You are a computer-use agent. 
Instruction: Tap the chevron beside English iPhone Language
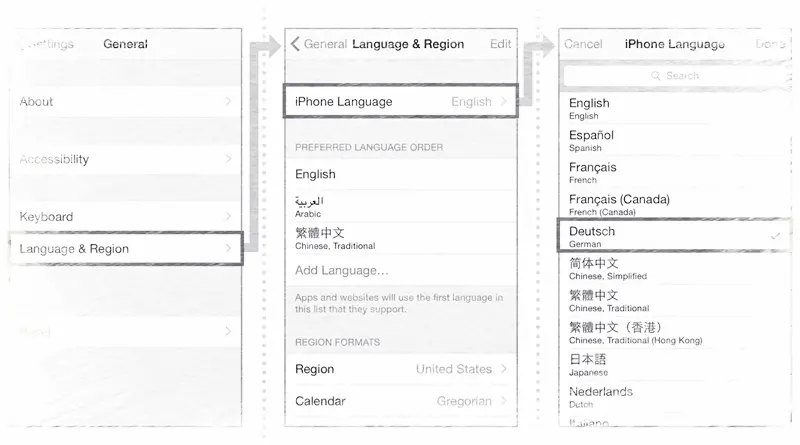tap(504, 102)
